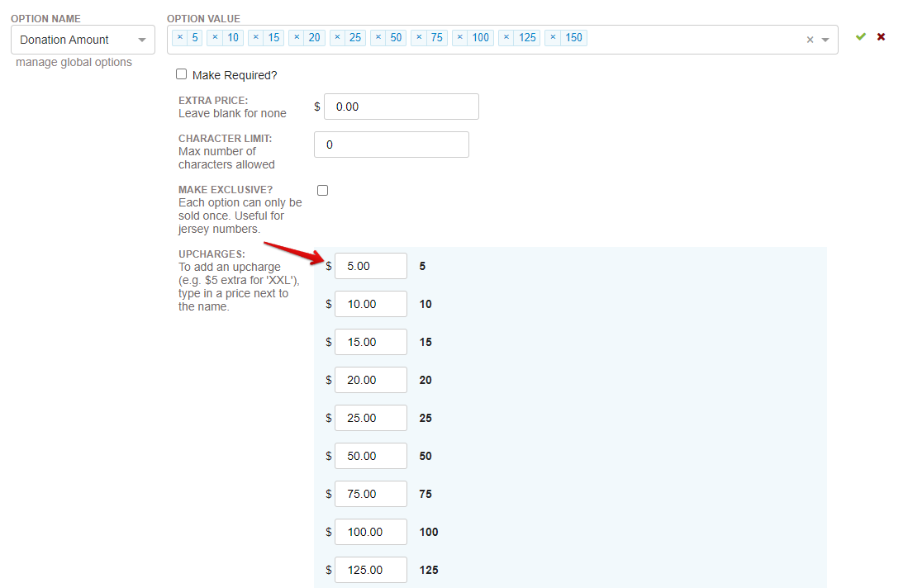Edit the upcharge field for option 15
Viewport: 908px width, 588px height.
coord(371,342)
